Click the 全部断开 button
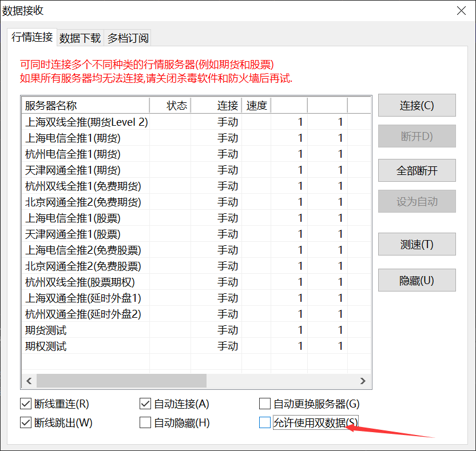 417,170
